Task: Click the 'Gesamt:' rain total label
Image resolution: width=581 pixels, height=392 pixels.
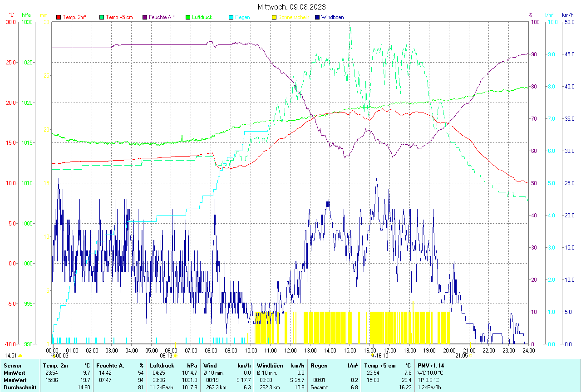Action: [x=319, y=387]
